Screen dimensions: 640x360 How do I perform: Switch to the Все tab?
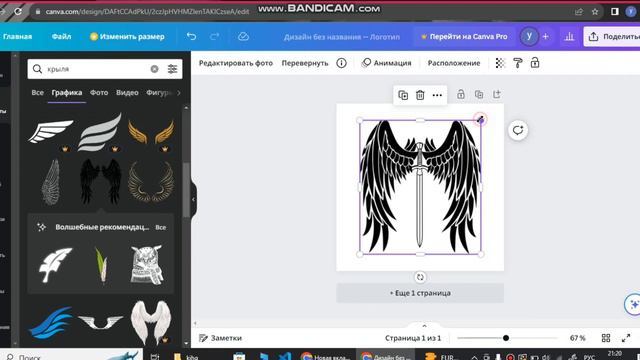pyautogui.click(x=38, y=93)
